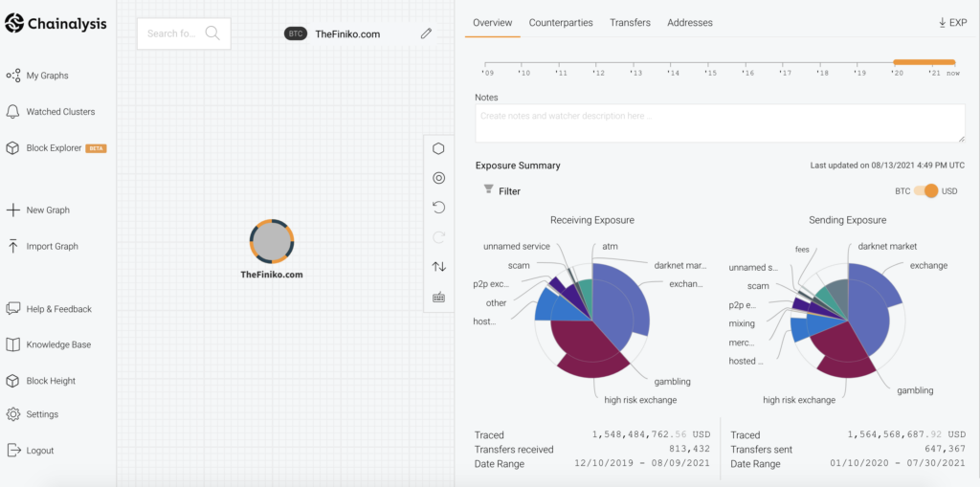Viewport: 980px width, 487px height.
Task: Open My Graphs in sidebar
Action: point(47,76)
